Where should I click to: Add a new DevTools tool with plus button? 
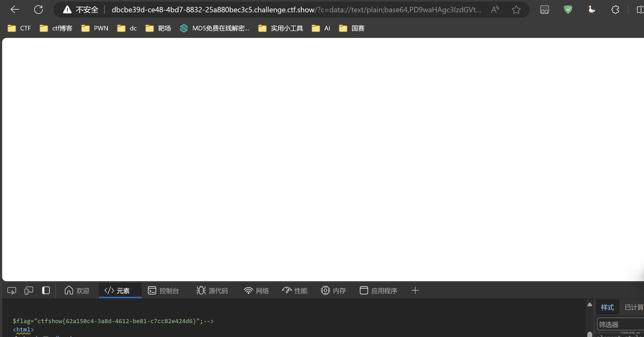(x=415, y=290)
